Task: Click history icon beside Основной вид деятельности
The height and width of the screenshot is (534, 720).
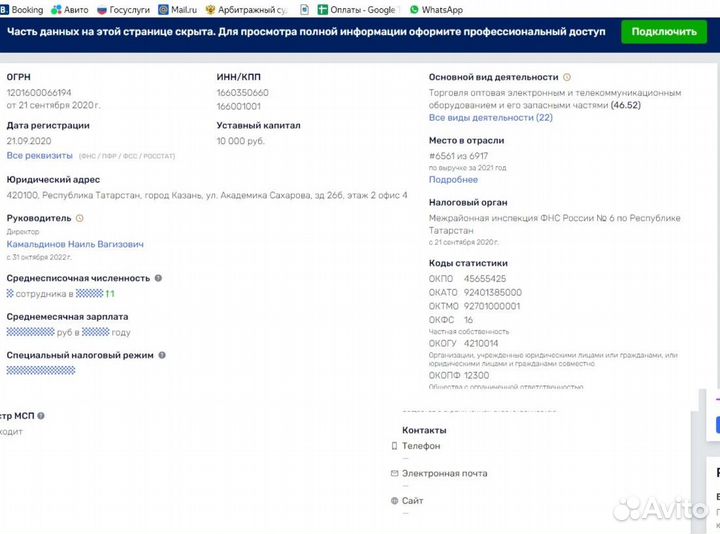Action: pyautogui.click(x=567, y=77)
